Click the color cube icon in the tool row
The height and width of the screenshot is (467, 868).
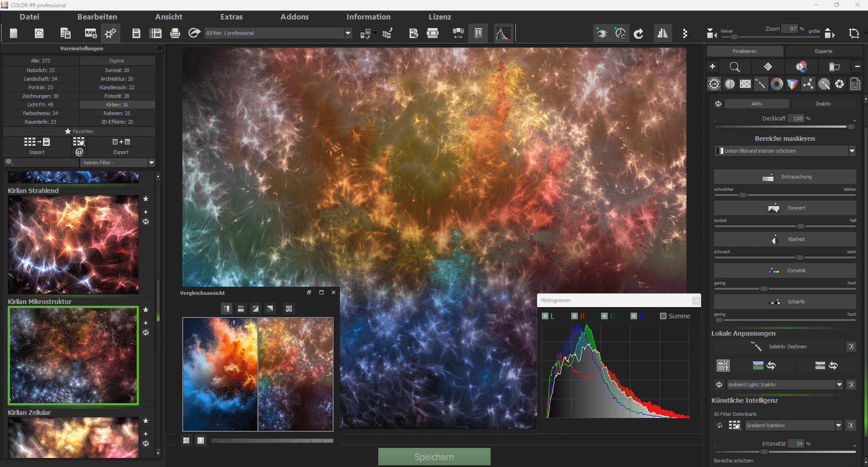pos(792,84)
